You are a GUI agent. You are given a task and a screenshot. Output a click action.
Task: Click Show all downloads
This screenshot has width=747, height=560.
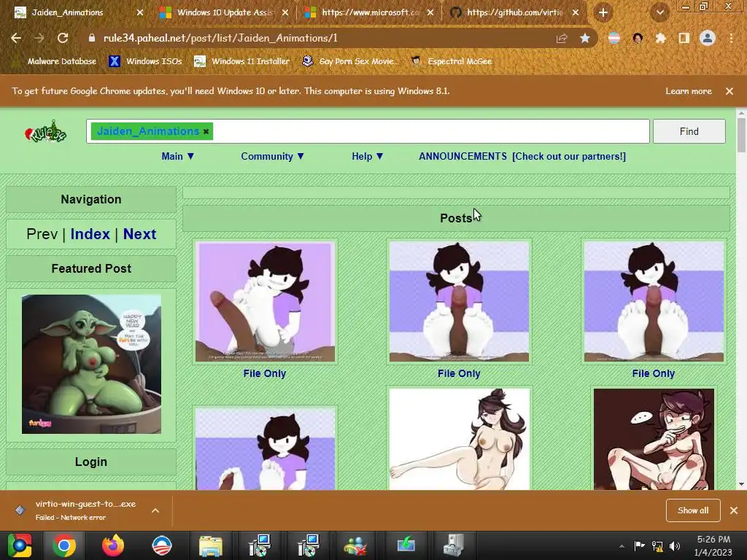pos(693,510)
